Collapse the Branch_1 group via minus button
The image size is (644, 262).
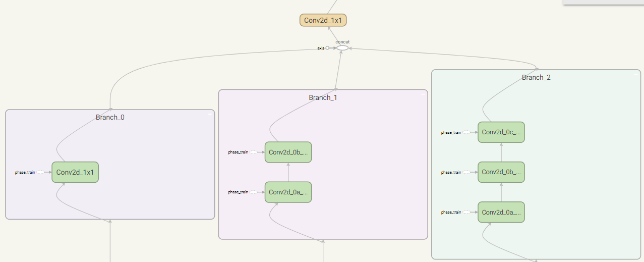coord(423,94)
